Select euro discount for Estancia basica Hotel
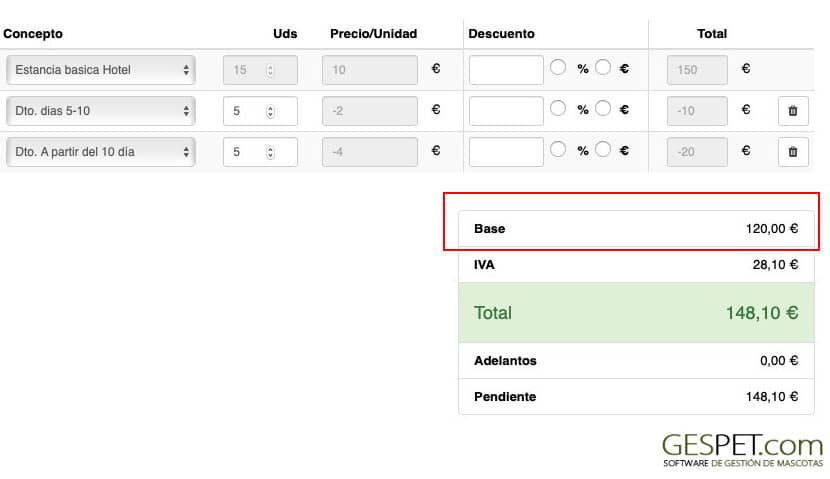The width and height of the screenshot is (830, 479). pyautogui.click(x=603, y=68)
